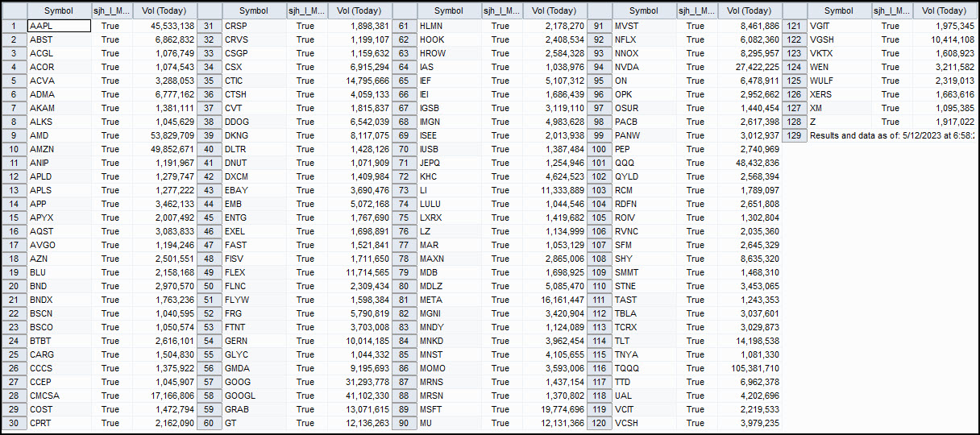Screen dimensions: 980x435
Task: Click row number 61 header
Action: click(x=405, y=26)
